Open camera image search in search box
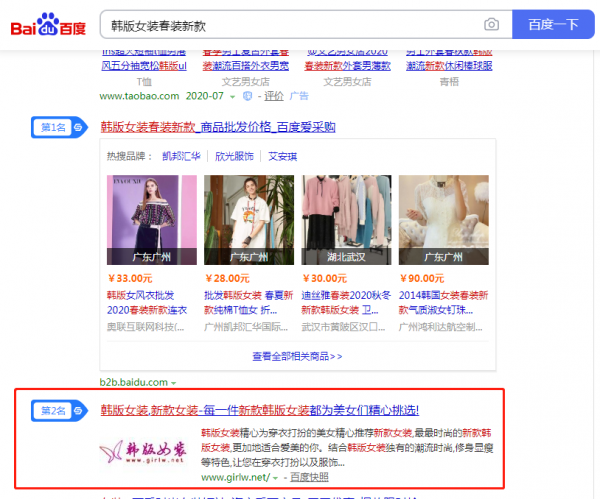This screenshot has width=600, height=499. click(491, 24)
